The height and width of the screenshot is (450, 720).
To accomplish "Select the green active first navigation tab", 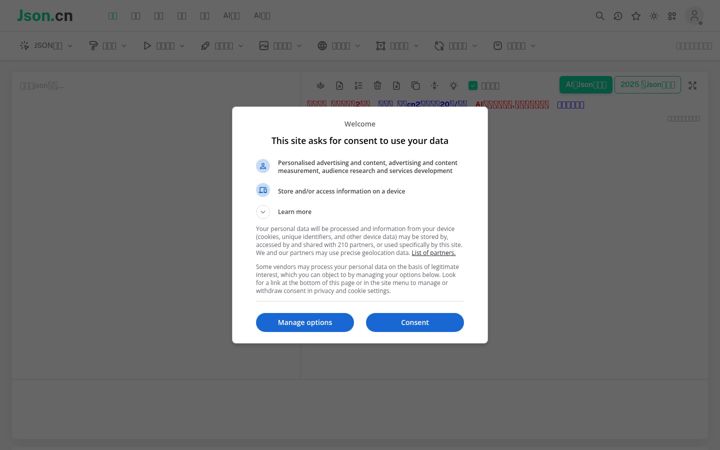I will click(112, 16).
